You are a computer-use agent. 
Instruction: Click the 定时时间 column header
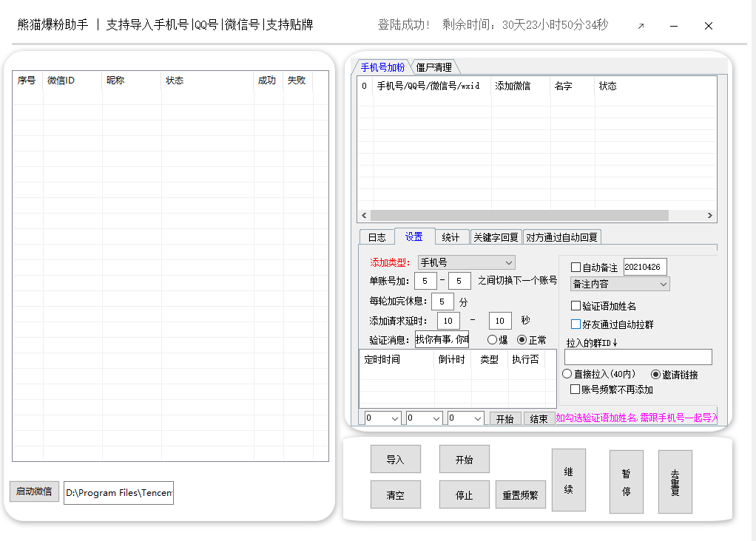tap(397, 359)
